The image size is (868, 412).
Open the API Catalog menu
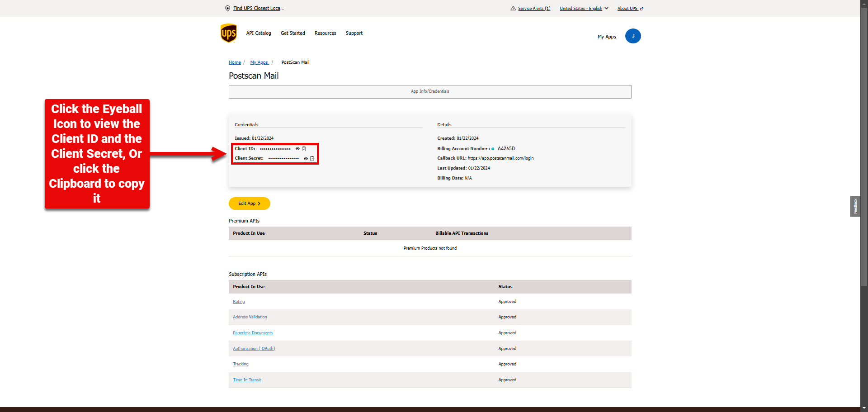pyautogui.click(x=259, y=33)
